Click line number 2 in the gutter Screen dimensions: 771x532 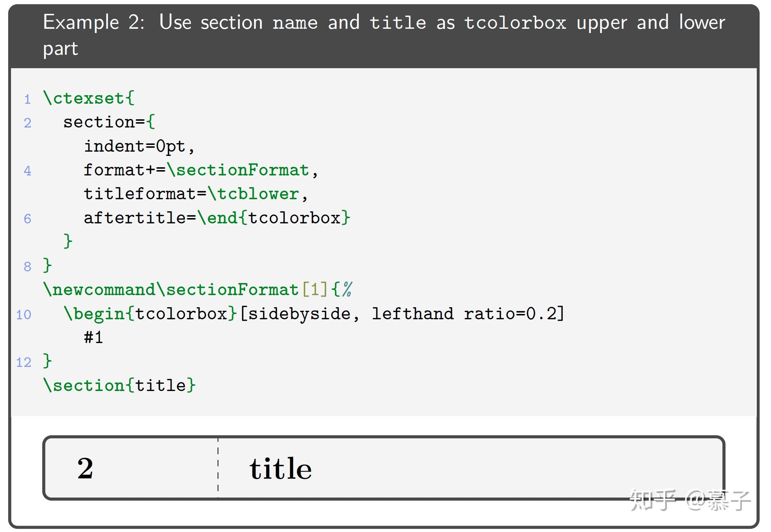(x=27, y=123)
